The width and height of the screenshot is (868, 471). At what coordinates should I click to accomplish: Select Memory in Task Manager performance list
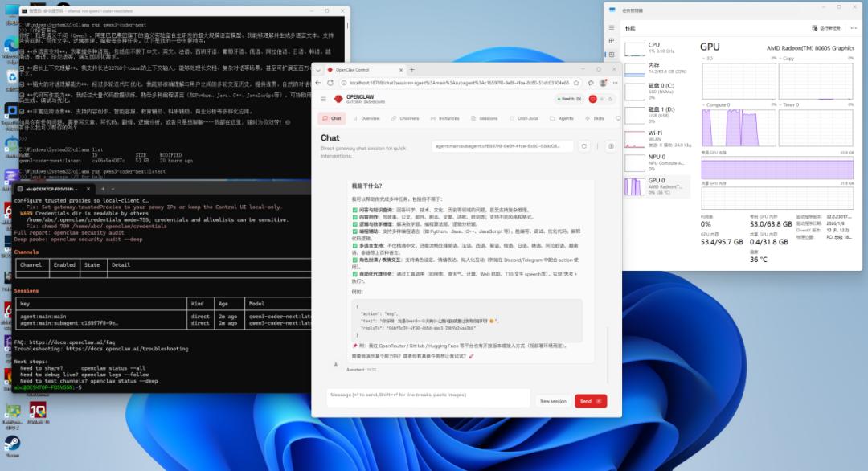pyautogui.click(x=657, y=68)
